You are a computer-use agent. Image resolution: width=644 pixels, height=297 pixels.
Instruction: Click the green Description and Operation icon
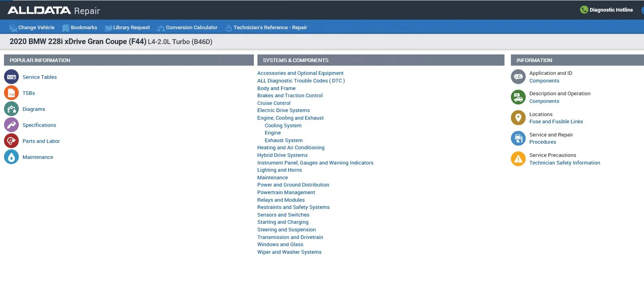[x=518, y=97]
